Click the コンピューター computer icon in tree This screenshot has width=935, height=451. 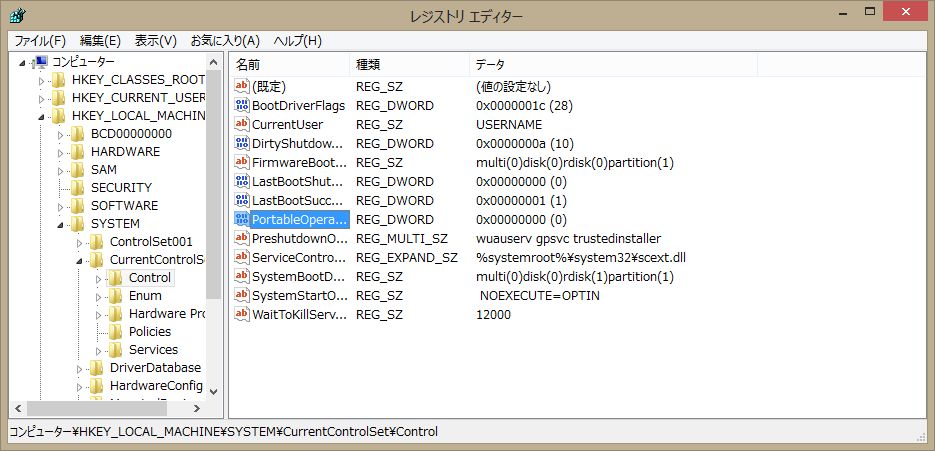(x=41, y=61)
